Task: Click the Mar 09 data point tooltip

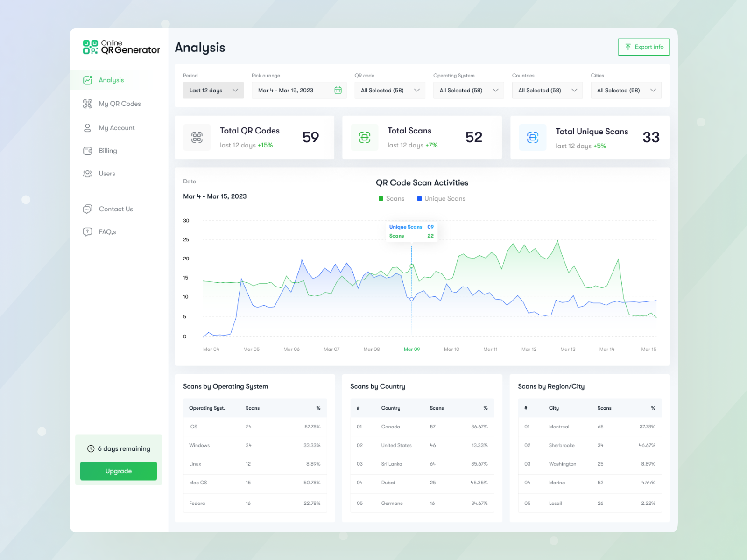Action: click(x=411, y=231)
